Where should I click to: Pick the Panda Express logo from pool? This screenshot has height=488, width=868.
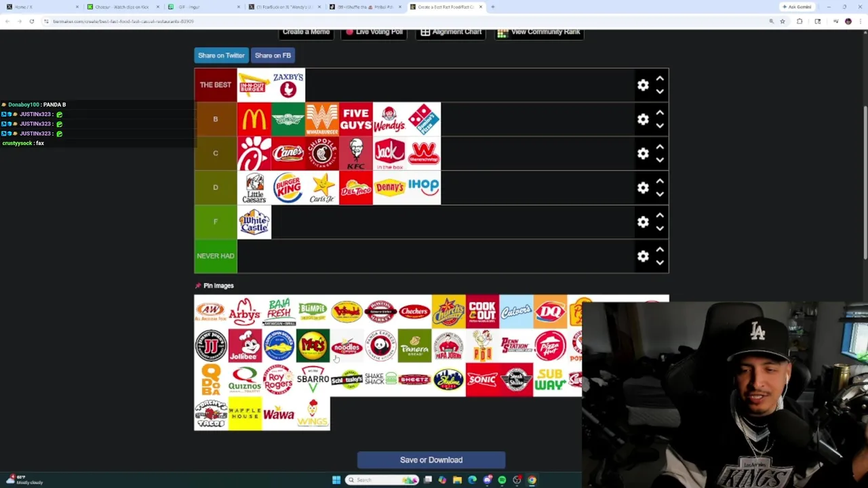(x=380, y=346)
